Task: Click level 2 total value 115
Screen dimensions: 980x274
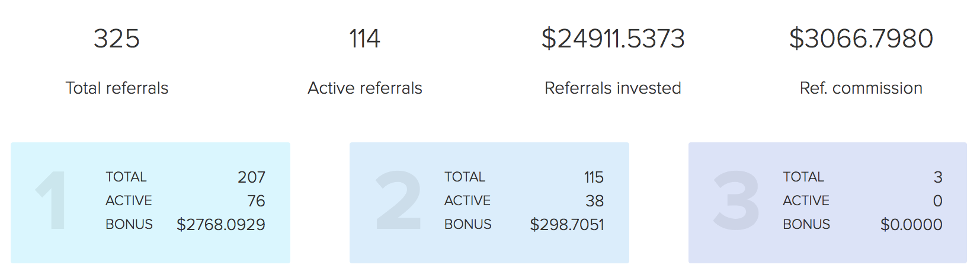Action: point(594,177)
